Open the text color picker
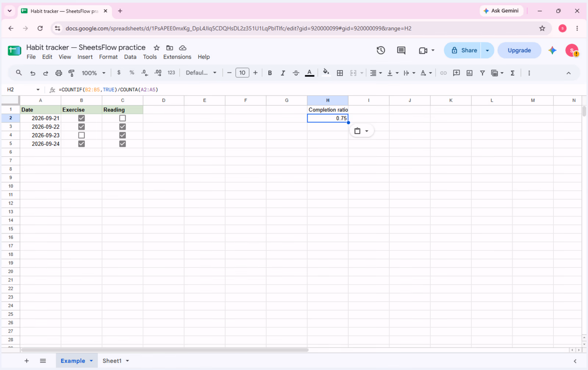Viewport: 588px width, 370px height. (x=309, y=73)
